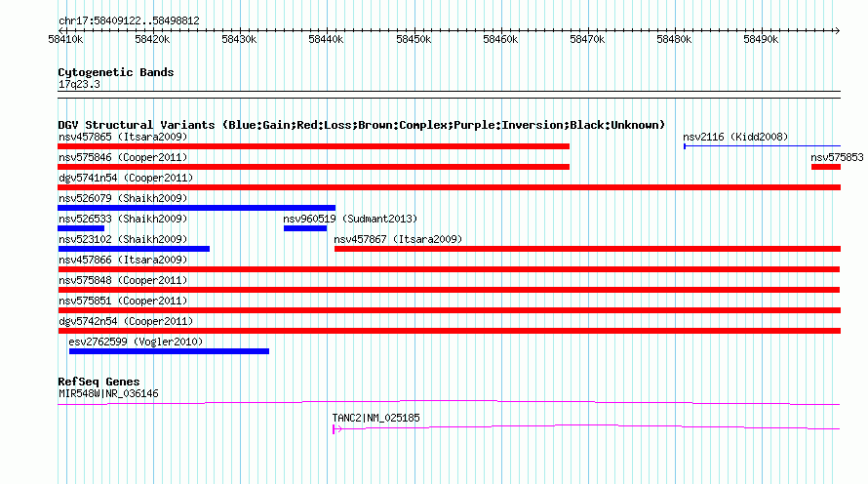Select the MIR548W magenta gene track line
The image size is (868, 484).
[449, 403]
